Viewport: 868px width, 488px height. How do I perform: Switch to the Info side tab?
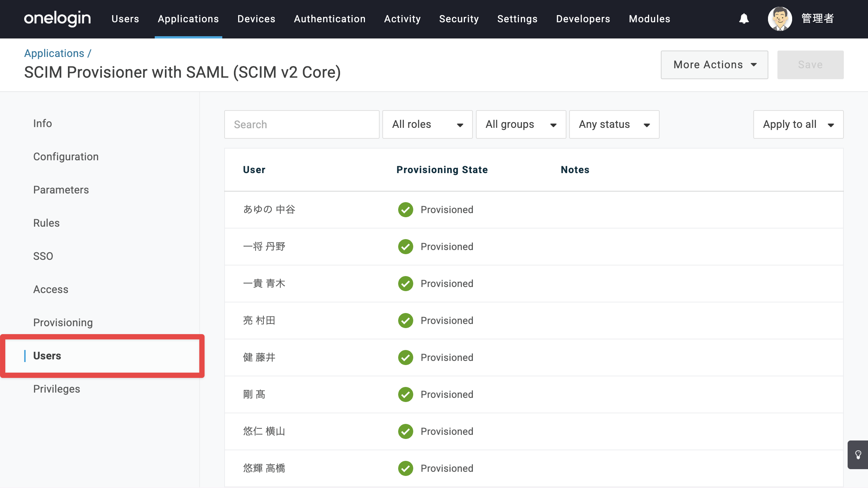(43, 124)
